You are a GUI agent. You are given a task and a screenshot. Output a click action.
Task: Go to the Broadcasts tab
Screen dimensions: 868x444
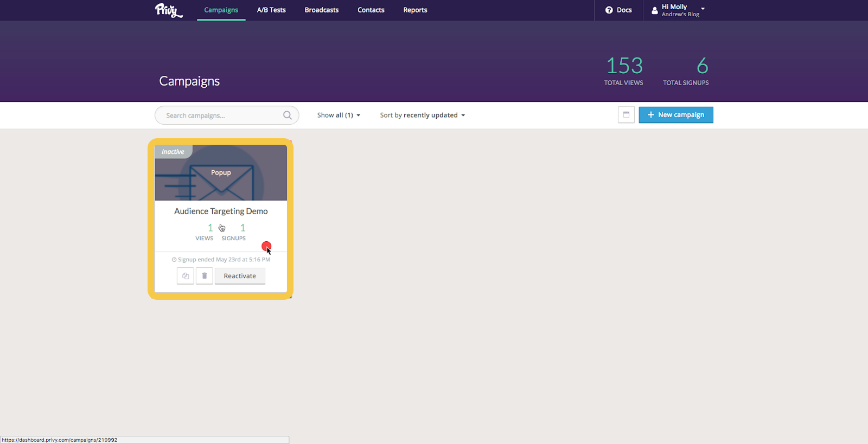pos(321,10)
